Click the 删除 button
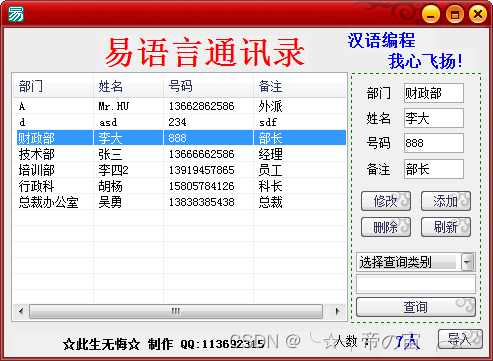Screen dimensions: 493x361 pyautogui.click(x=386, y=227)
